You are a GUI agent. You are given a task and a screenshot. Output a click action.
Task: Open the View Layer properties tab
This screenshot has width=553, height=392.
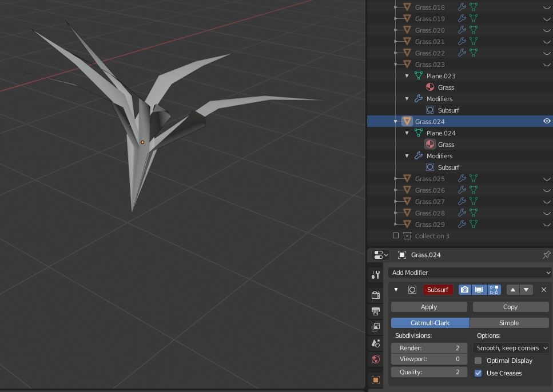click(376, 327)
